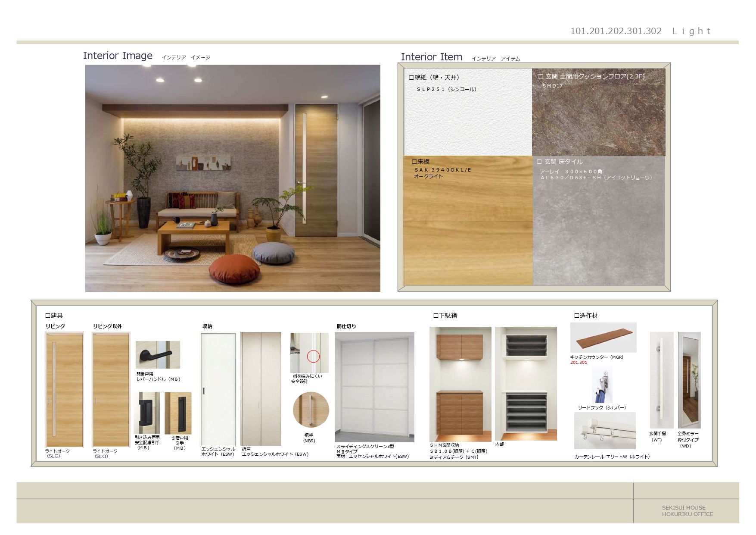Click the black lever handle (MB) image
The image size is (756, 535).
pos(158,354)
